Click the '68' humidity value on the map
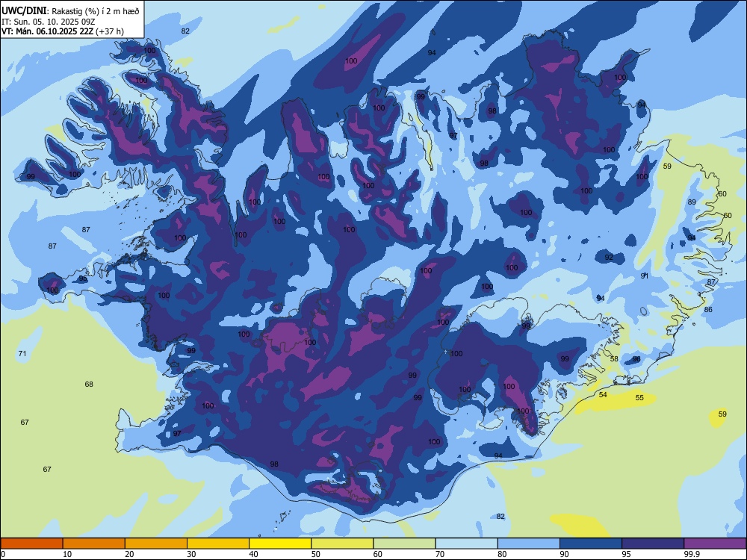 coord(89,384)
